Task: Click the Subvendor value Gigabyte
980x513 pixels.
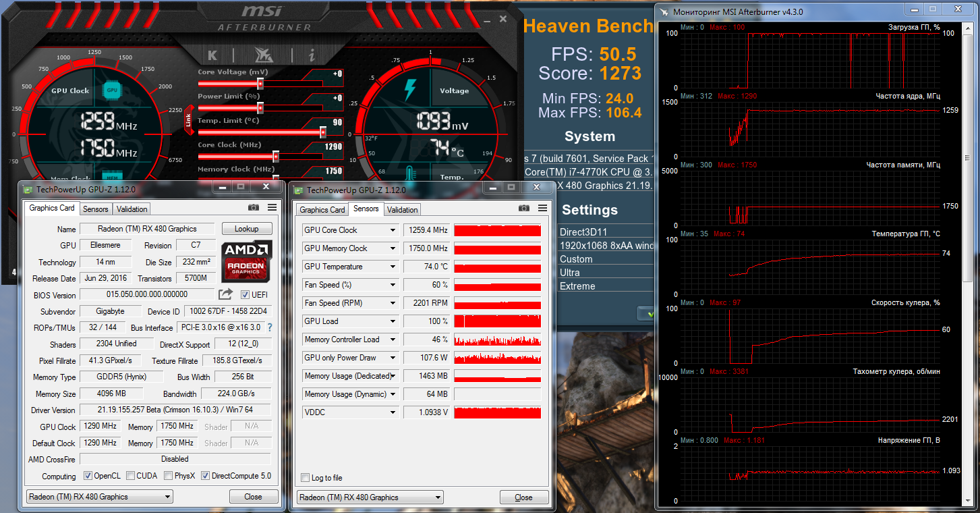Action: pyautogui.click(x=111, y=311)
